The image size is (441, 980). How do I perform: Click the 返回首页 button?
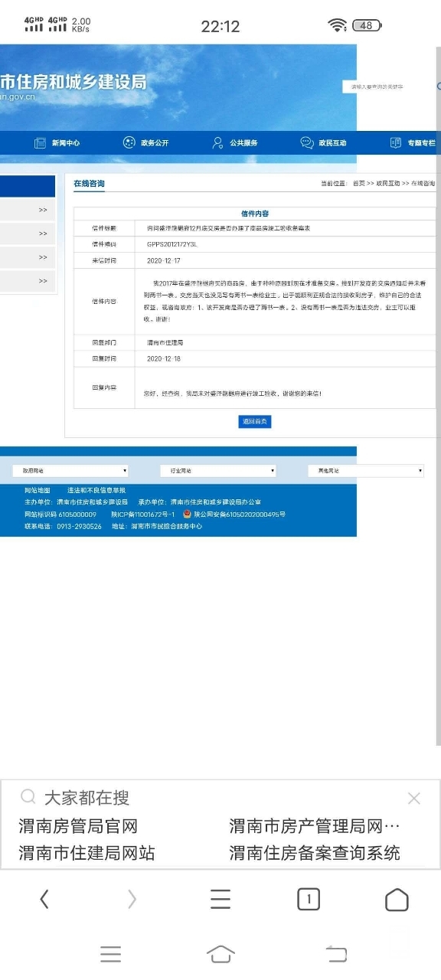click(x=255, y=422)
